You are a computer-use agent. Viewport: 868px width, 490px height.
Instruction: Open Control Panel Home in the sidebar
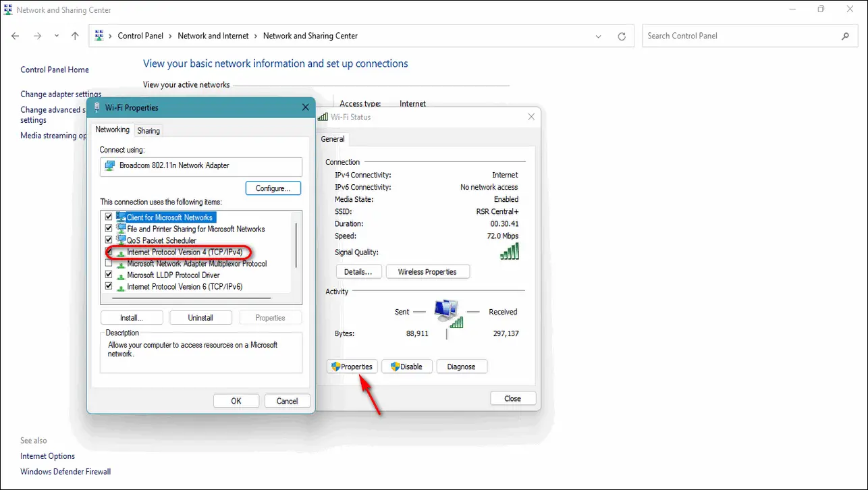click(55, 70)
